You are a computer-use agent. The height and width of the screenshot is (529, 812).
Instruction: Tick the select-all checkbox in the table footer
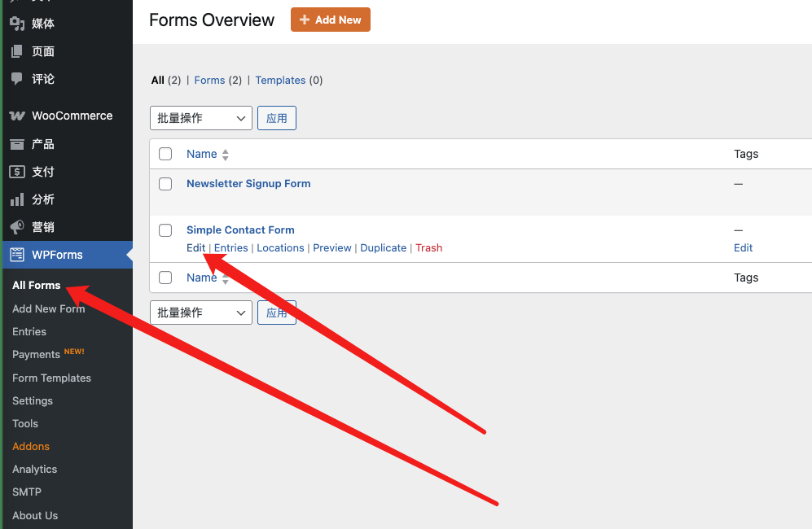coord(165,278)
